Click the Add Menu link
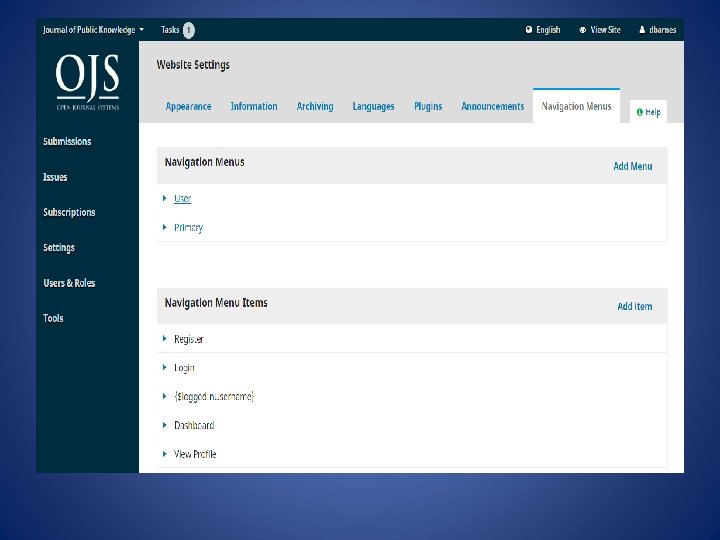 click(x=633, y=166)
